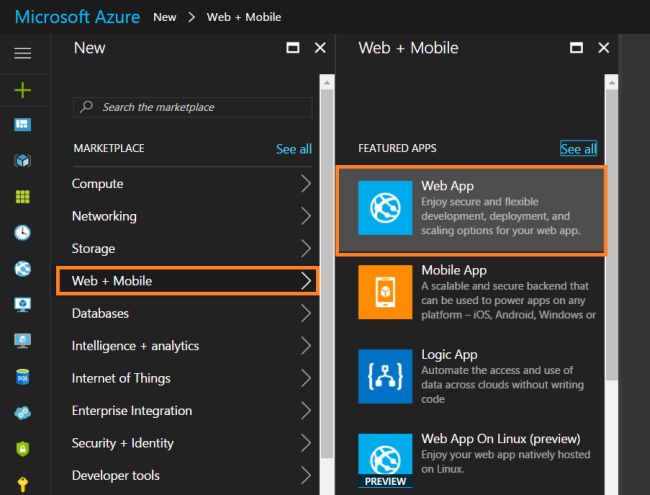Image resolution: width=650 pixels, height=495 pixels.
Task: Click the orange Mobile App icon
Action: point(385,291)
